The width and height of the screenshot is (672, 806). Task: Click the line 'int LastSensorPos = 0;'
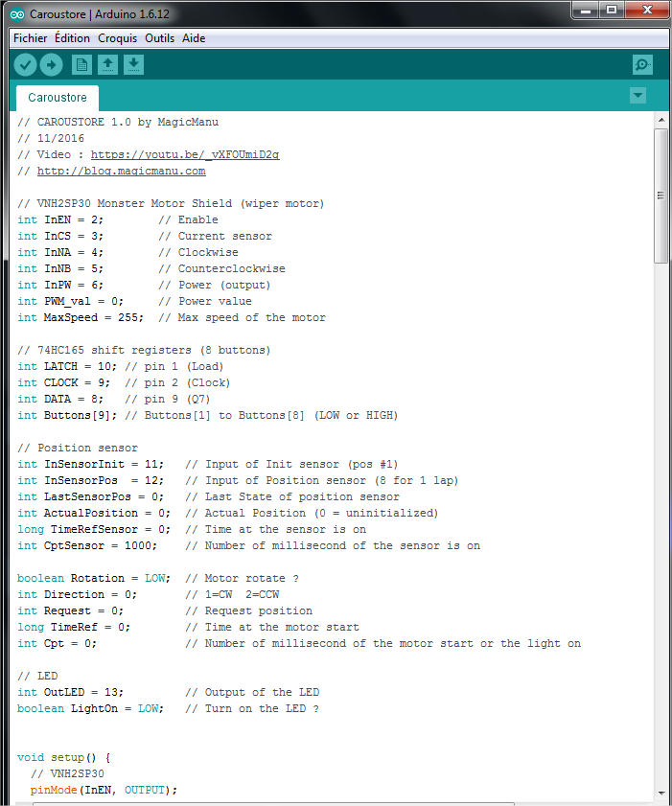(x=90, y=497)
